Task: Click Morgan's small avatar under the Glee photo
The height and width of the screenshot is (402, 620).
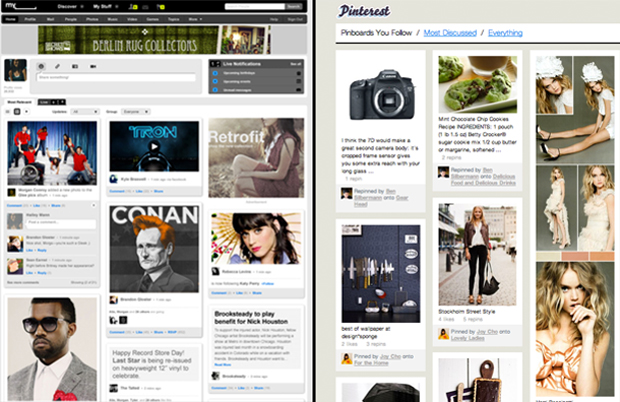Action: pos(11,193)
